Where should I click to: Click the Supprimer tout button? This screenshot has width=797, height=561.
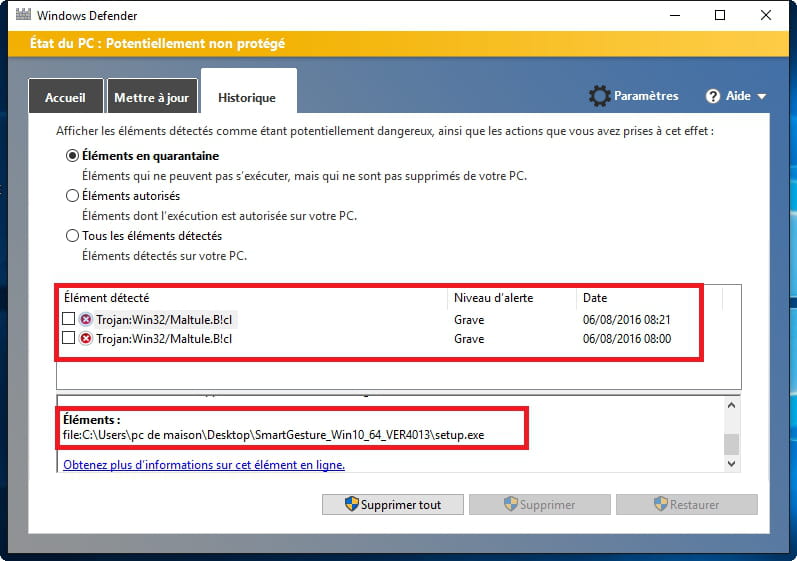[392, 505]
